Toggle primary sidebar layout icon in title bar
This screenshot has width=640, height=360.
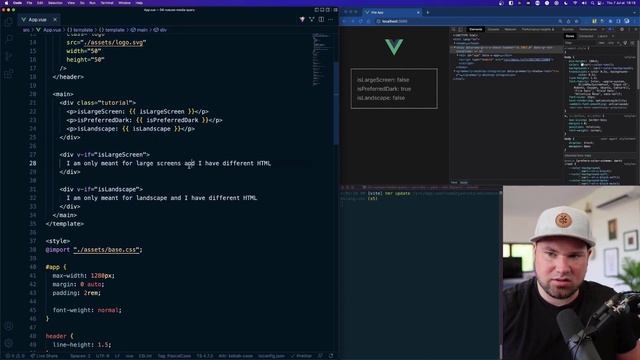316,10
